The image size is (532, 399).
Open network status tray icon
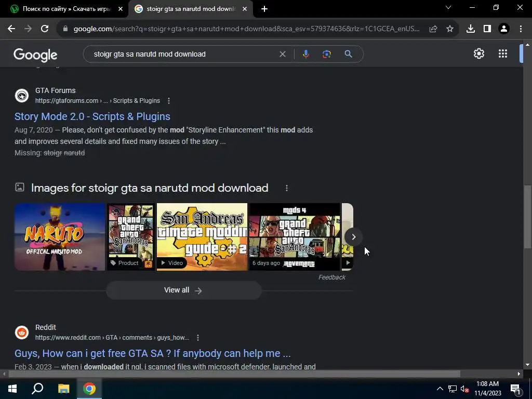(x=453, y=389)
